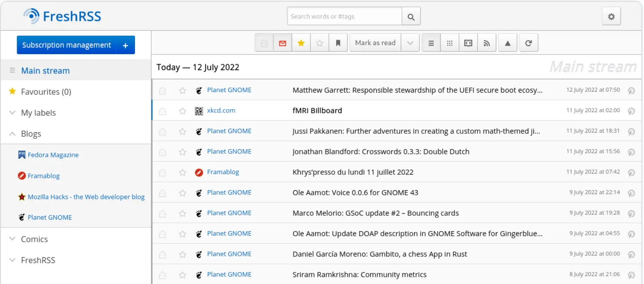Open the settings gear menu

tap(611, 17)
